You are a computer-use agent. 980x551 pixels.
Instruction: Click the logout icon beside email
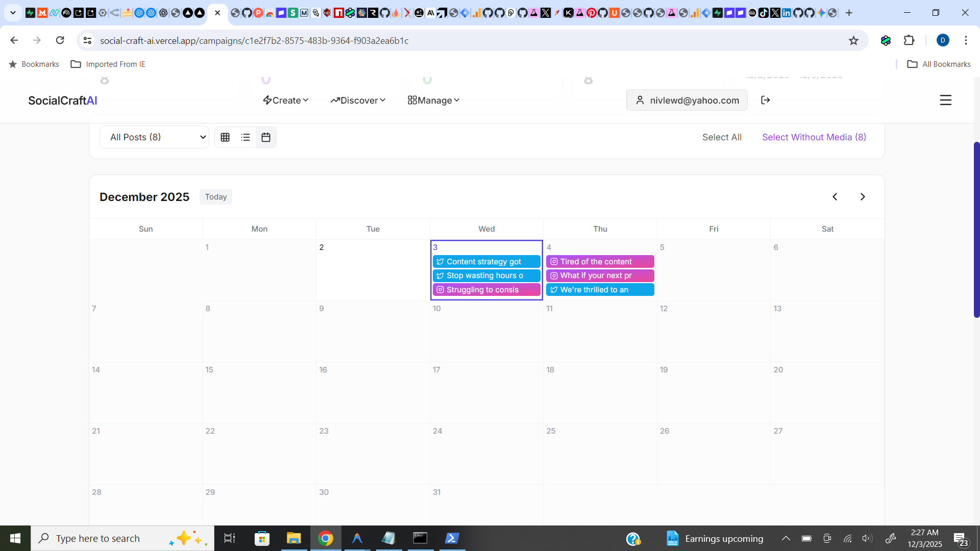tap(765, 100)
